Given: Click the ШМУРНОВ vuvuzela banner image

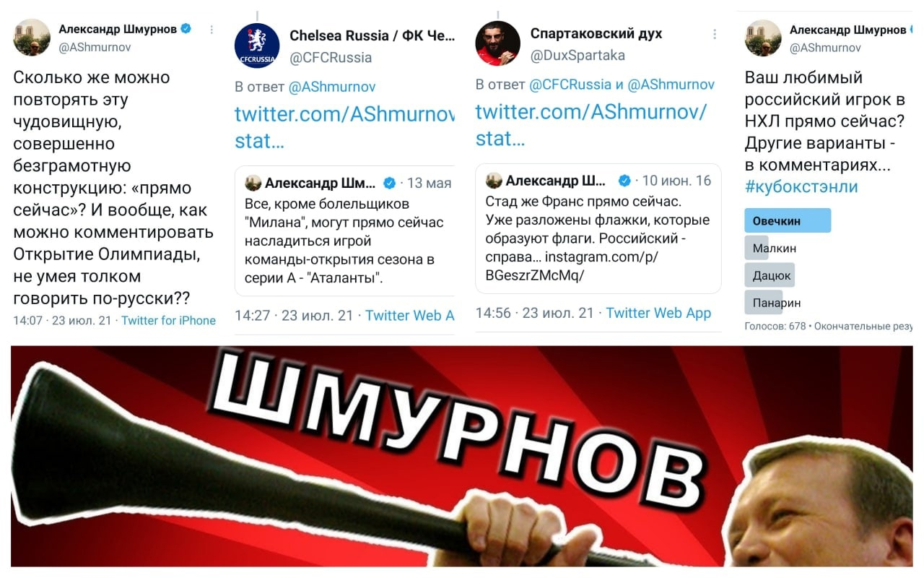Looking at the screenshot, I should point(462,456).
